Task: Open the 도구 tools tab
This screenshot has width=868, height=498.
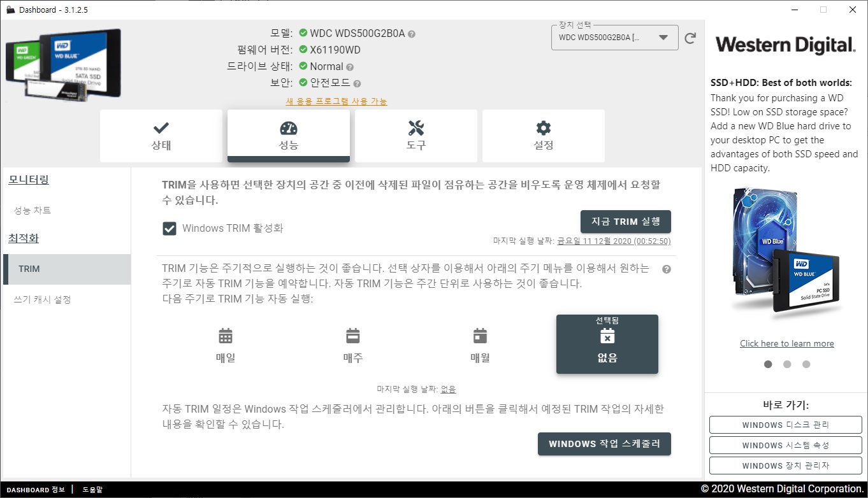Action: pos(416,136)
